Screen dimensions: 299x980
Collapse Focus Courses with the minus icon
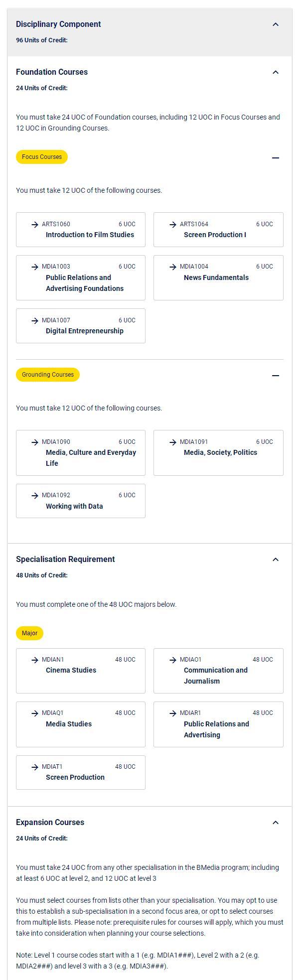tap(276, 157)
